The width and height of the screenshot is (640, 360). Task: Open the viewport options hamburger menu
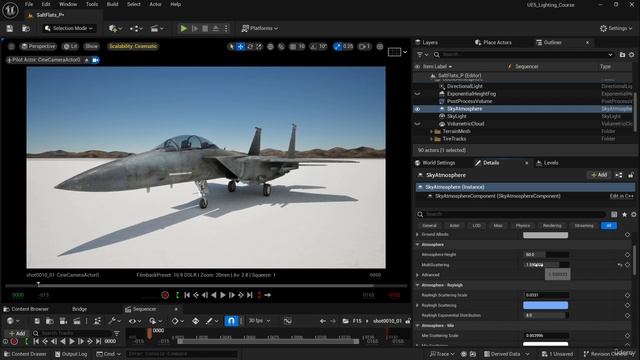click(x=11, y=46)
